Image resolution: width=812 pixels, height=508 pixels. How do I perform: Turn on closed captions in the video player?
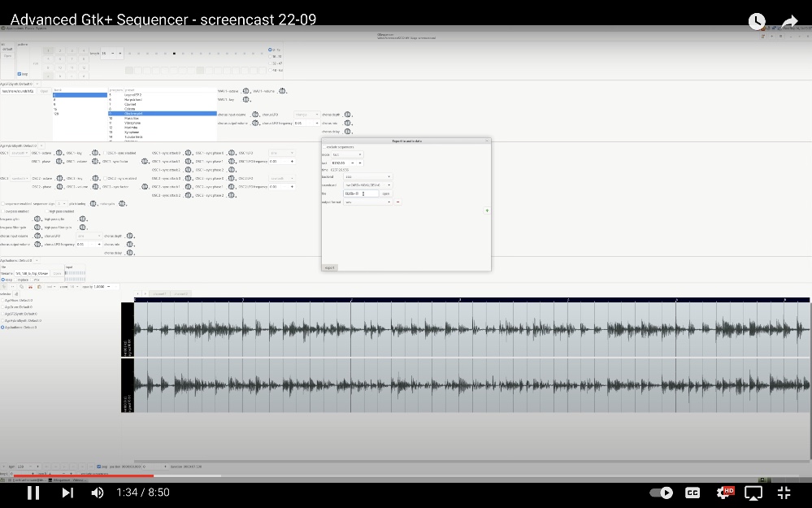692,493
